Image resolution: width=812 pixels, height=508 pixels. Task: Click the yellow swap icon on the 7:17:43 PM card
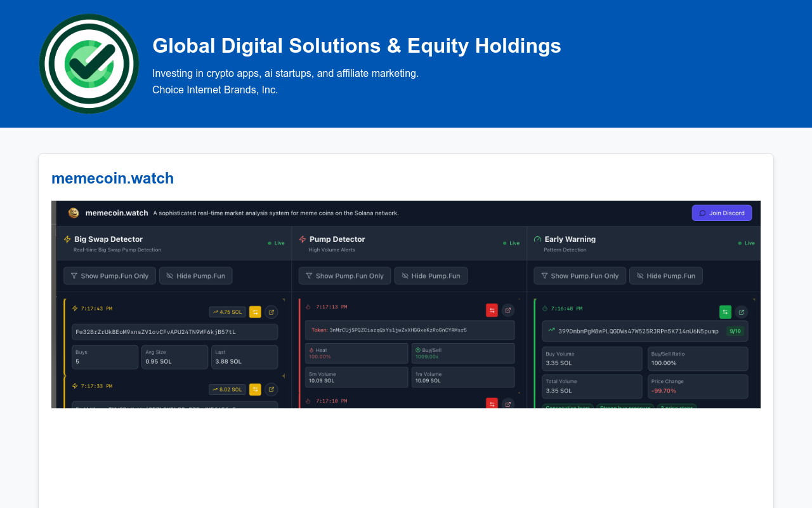pos(255,312)
